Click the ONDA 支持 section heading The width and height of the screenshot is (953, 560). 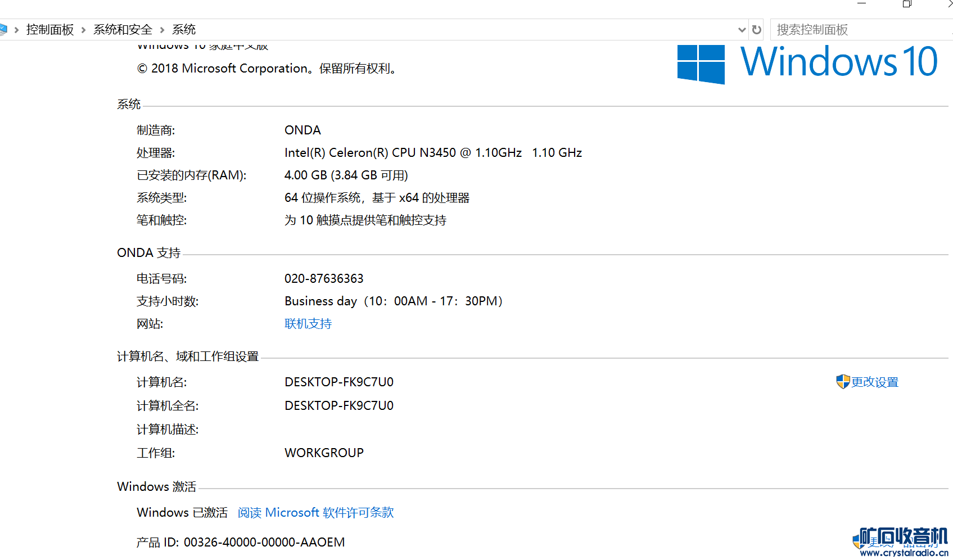click(x=149, y=253)
